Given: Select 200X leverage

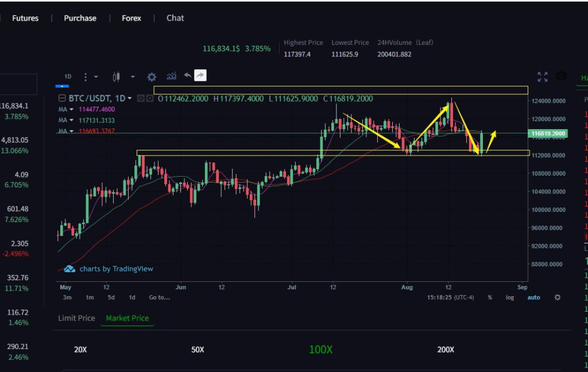Looking at the screenshot, I should [x=446, y=350].
